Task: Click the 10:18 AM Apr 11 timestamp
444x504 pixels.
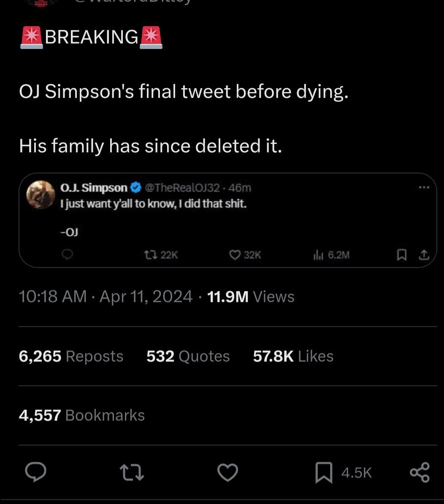Action: click(x=106, y=296)
